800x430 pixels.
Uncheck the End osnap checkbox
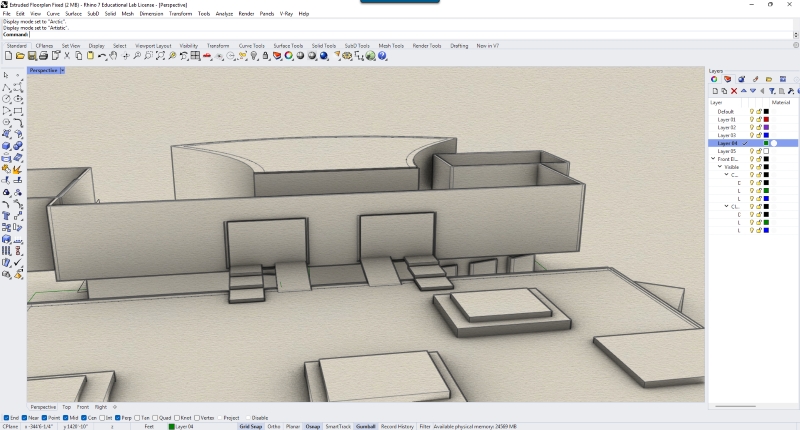point(5,418)
